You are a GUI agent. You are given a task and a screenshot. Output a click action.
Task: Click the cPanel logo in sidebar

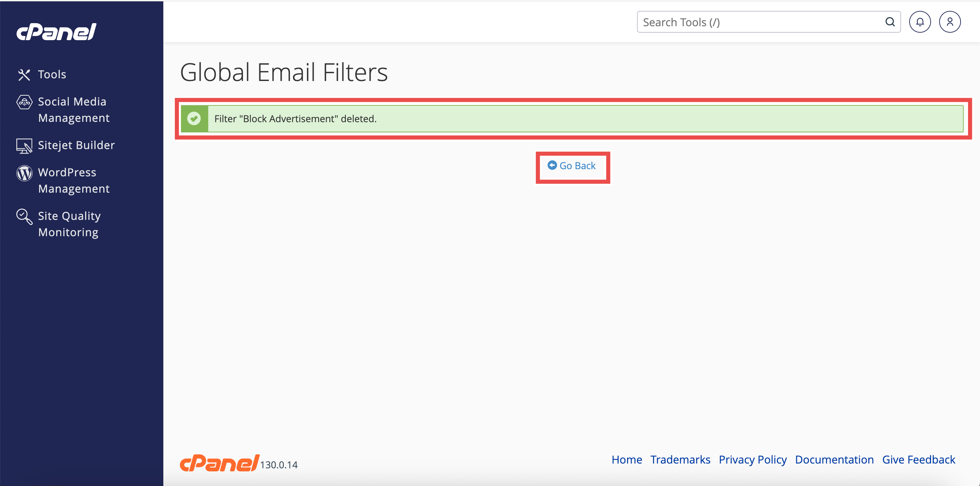56,32
